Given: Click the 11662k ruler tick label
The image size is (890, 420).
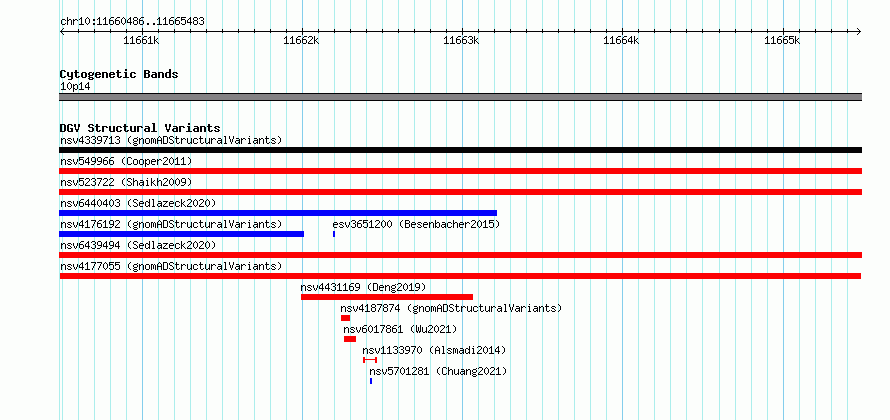Looking at the screenshot, I should point(301,40).
